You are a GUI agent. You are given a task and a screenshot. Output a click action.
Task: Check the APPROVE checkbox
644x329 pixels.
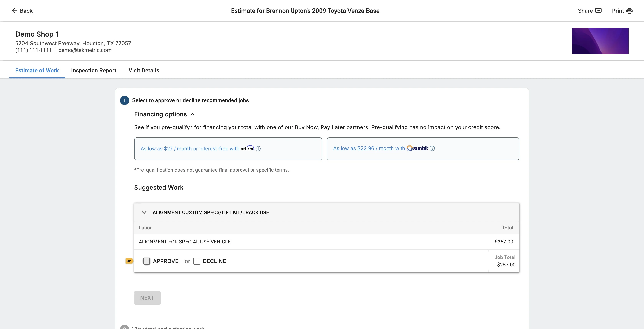147,261
